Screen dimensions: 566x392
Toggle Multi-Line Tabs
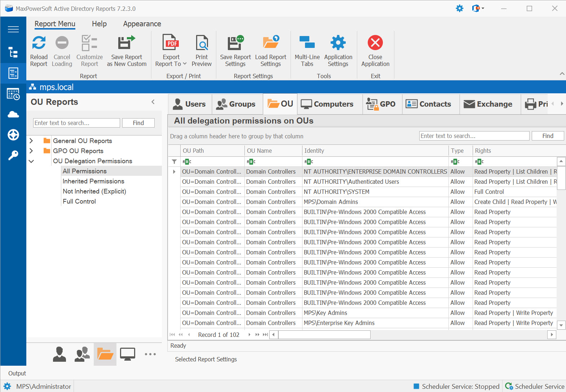coord(307,50)
